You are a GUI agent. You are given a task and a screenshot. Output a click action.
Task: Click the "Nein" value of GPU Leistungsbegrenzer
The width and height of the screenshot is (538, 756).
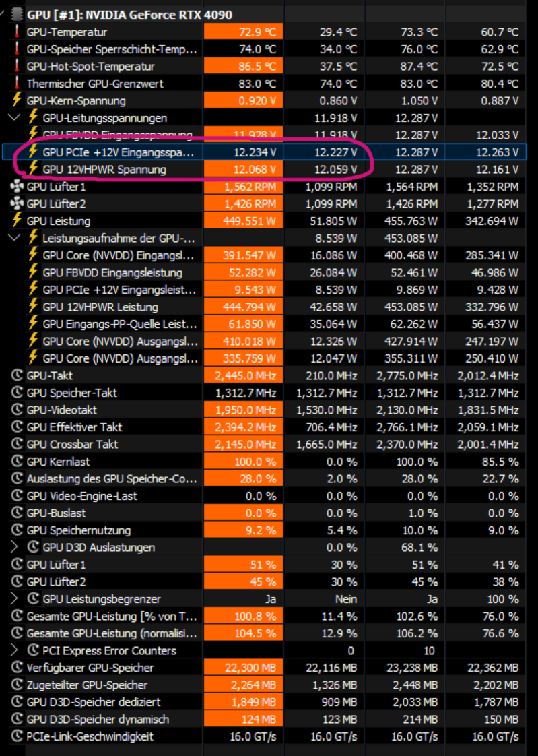(346, 599)
